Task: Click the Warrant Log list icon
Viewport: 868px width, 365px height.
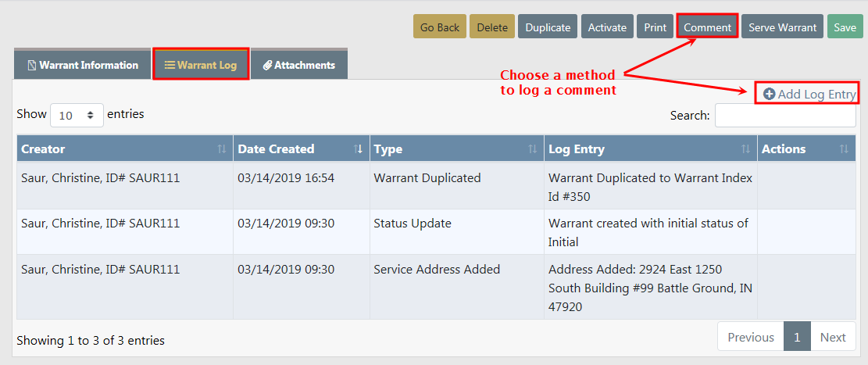Action: pos(170,66)
